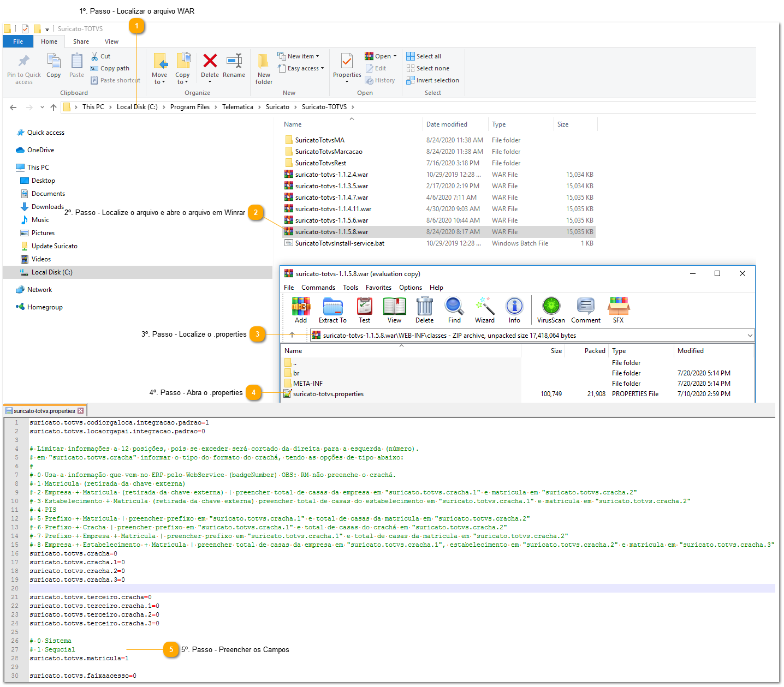The width and height of the screenshot is (784, 687).
Task: Open the Share ribbon tab
Action: 81,41
